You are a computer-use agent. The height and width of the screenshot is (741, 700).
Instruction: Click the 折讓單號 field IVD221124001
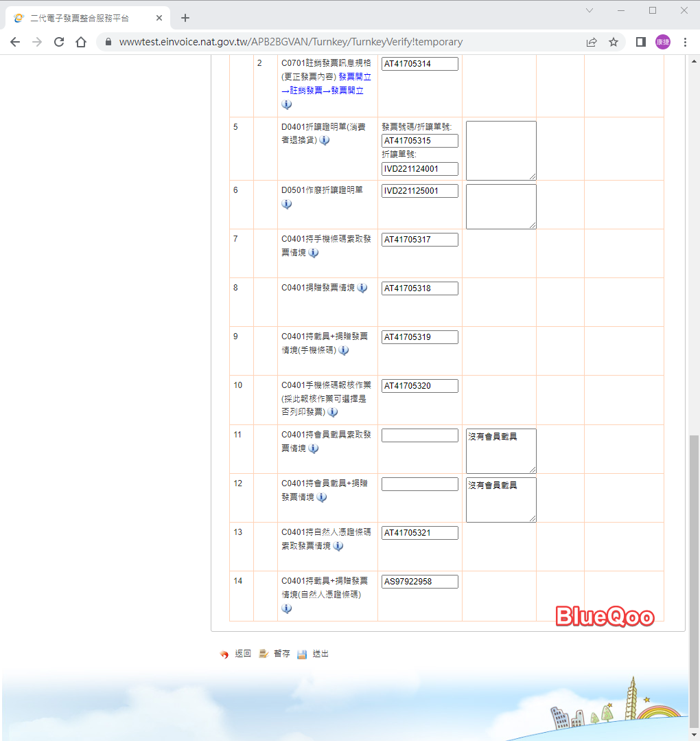click(419, 169)
